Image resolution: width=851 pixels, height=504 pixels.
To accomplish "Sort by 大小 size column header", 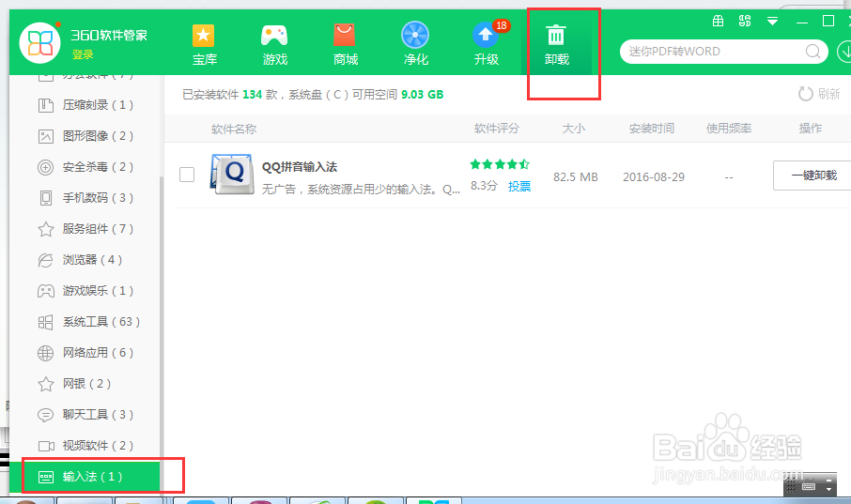I will tap(574, 129).
